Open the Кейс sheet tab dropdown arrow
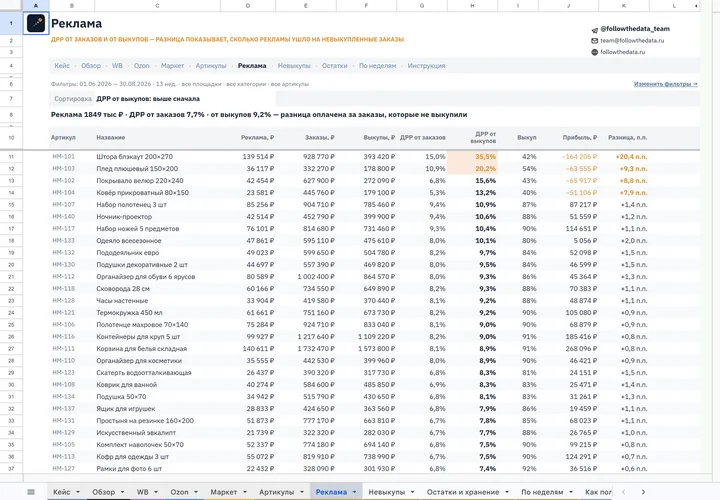 78,492
